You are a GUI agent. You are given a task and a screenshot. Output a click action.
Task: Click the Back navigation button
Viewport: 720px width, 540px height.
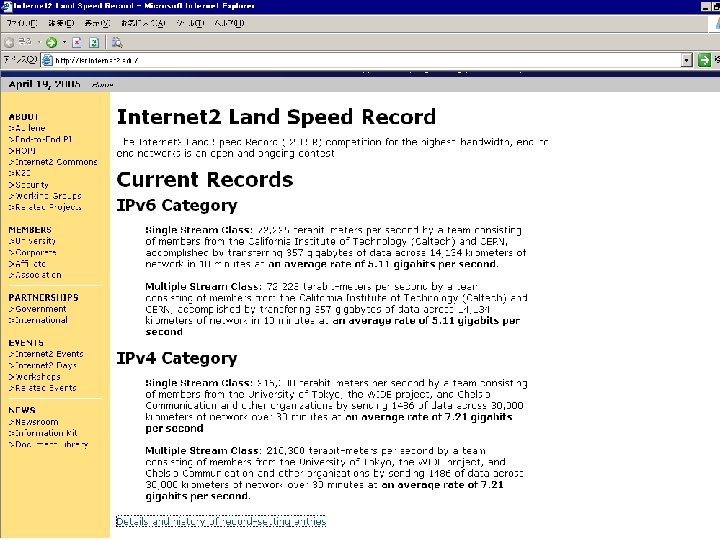(x=18, y=42)
